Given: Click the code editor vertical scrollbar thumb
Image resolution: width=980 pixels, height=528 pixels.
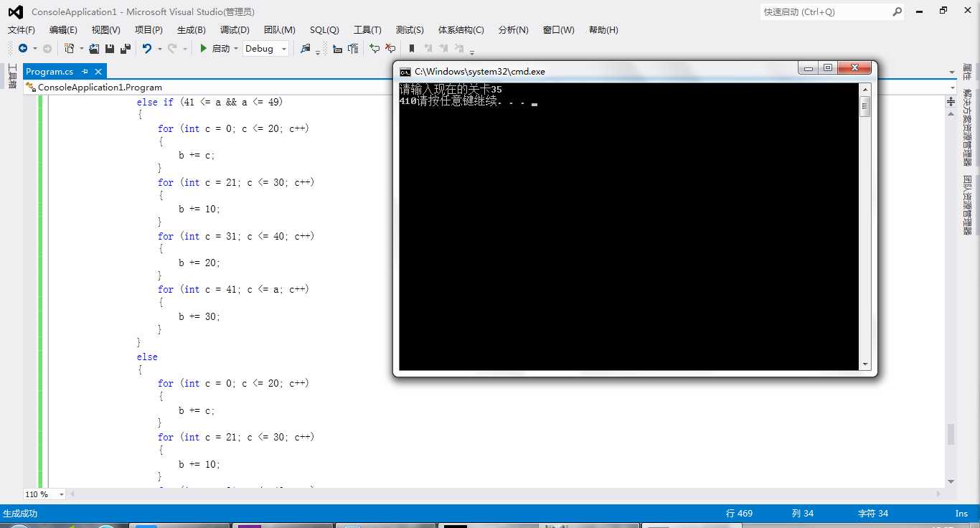Looking at the screenshot, I should [951, 434].
